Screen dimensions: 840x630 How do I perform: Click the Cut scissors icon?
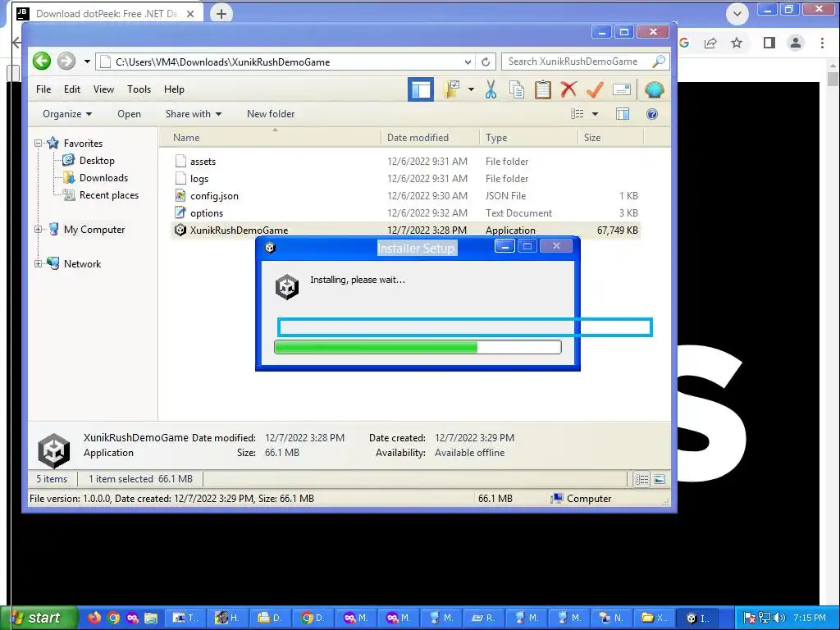coord(491,89)
